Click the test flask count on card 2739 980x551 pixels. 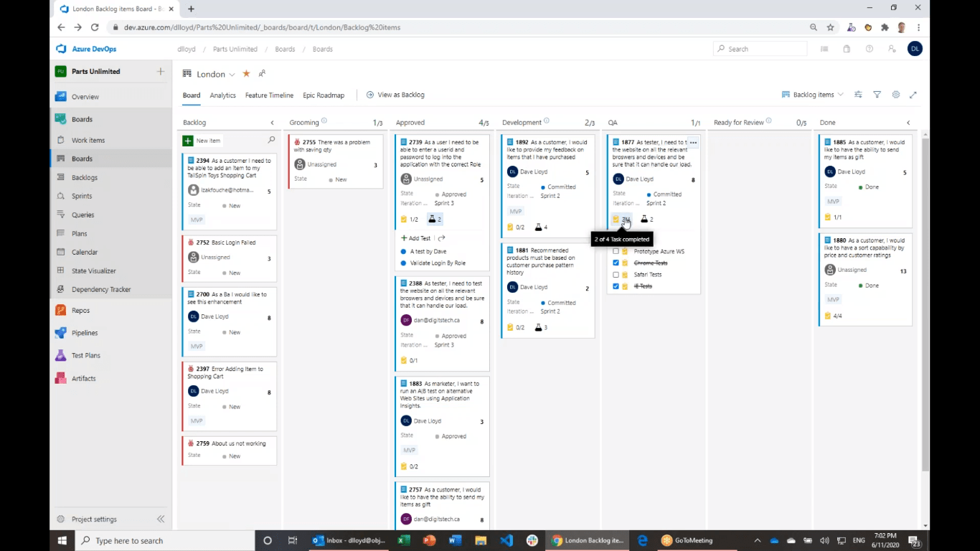click(x=435, y=220)
